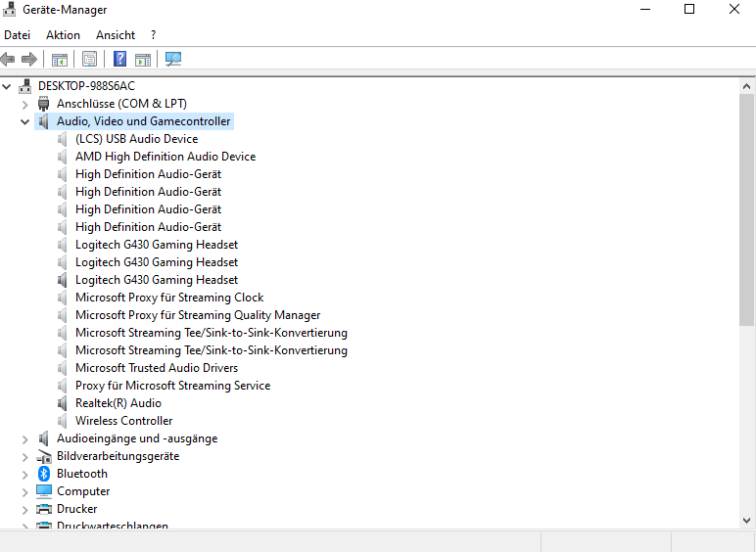Click speaker icon beside Wireless Controller
The height and width of the screenshot is (552, 756).
pos(63,421)
